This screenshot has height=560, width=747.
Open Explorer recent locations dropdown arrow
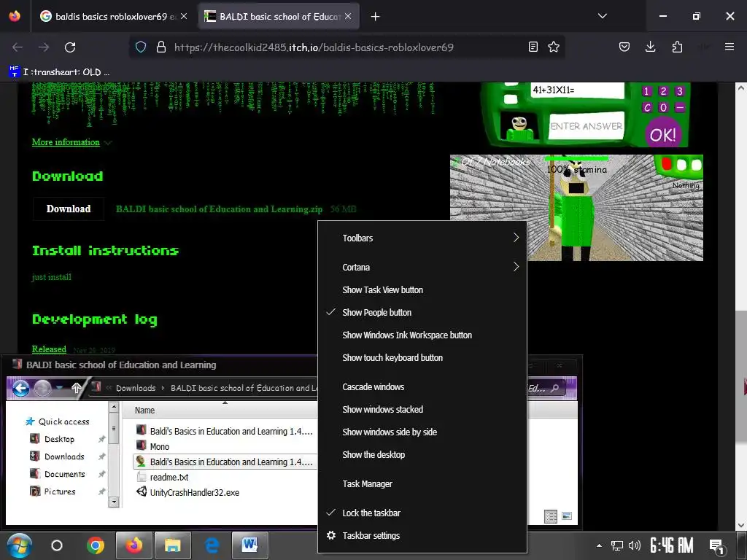point(60,388)
